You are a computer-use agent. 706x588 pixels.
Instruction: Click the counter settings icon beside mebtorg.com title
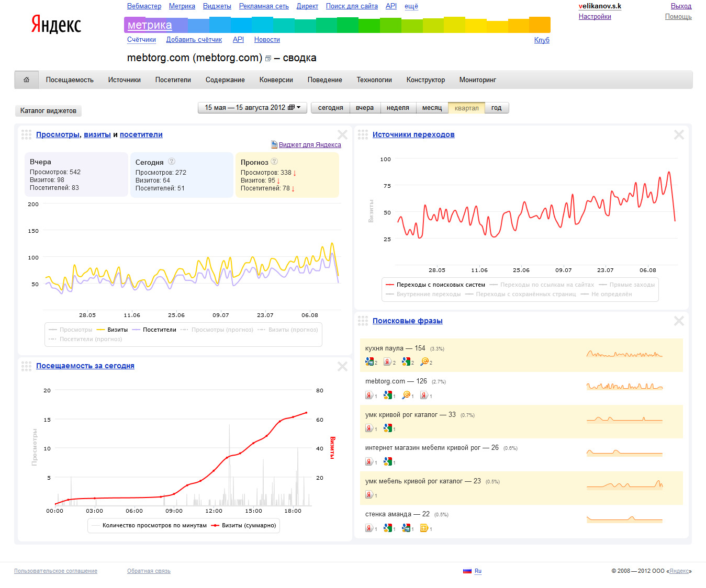point(268,59)
